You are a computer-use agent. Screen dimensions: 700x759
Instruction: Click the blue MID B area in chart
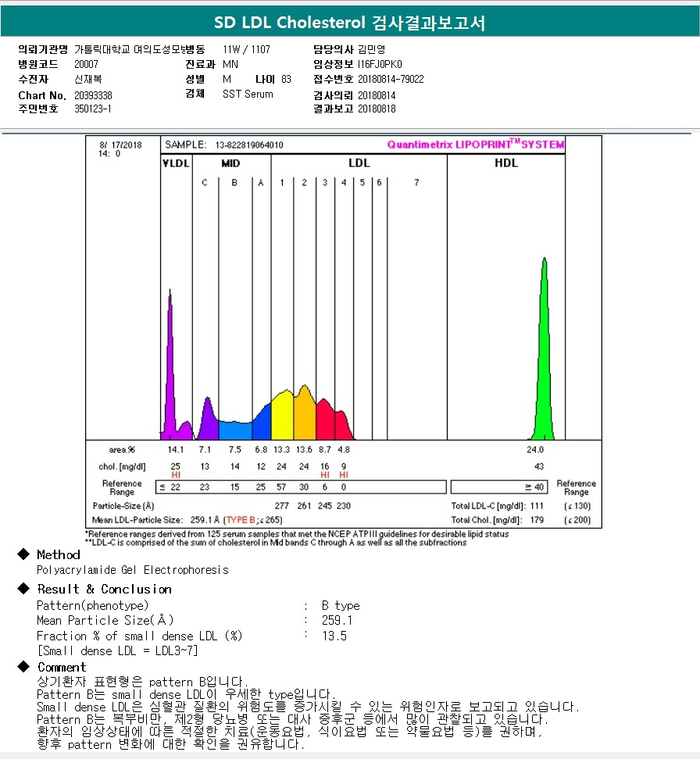[x=234, y=430]
